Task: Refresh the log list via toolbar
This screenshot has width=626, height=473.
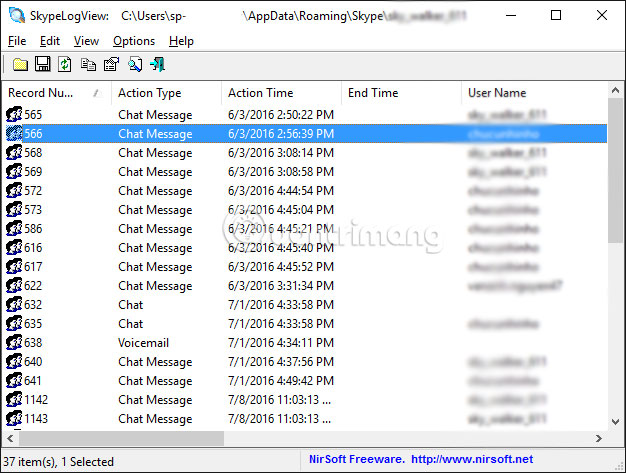Action: 65,64
